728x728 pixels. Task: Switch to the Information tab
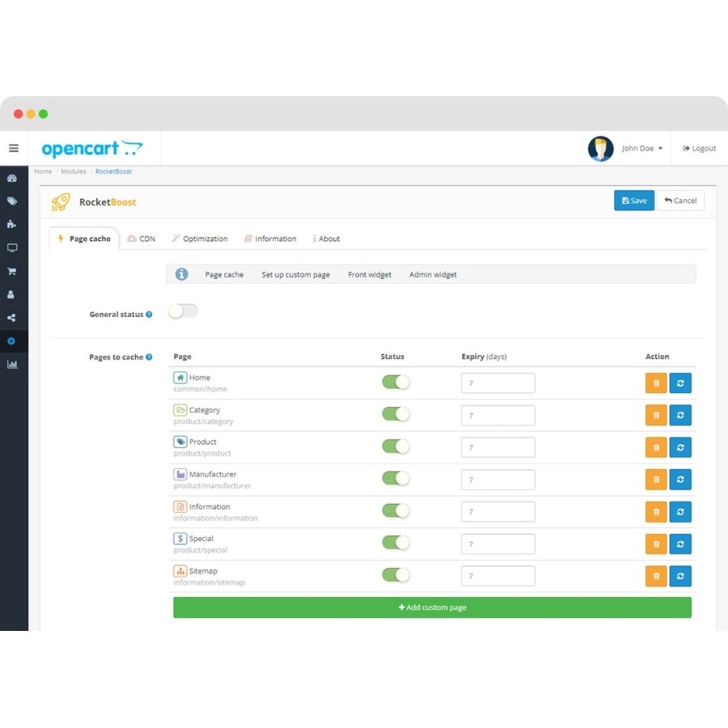[270, 239]
